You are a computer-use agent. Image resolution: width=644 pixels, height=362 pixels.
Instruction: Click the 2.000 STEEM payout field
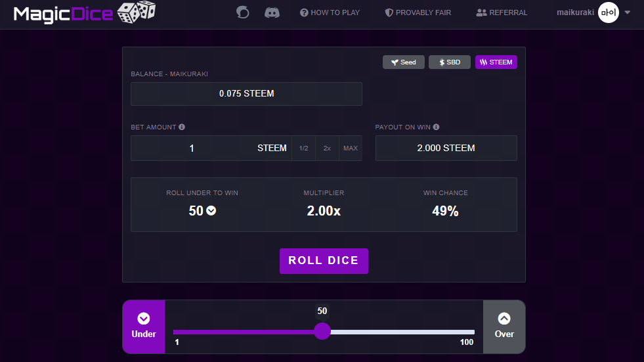point(446,148)
